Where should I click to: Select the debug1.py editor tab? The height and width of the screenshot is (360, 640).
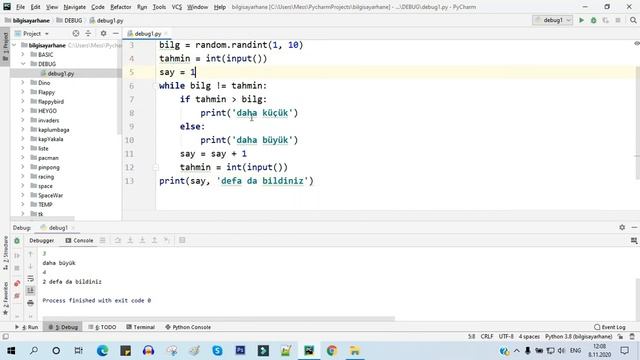click(148, 33)
